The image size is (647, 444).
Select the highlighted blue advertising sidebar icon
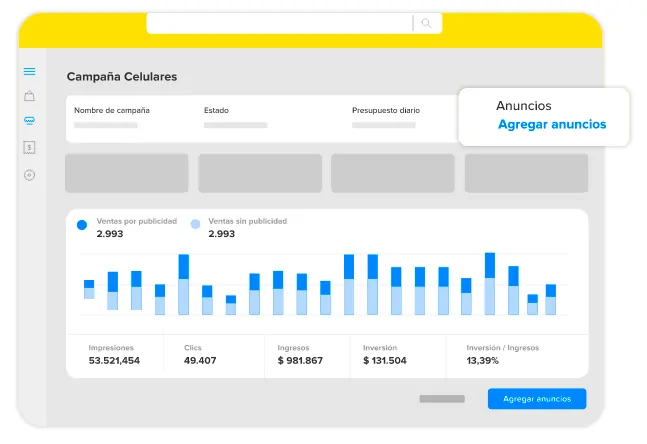coord(29,121)
